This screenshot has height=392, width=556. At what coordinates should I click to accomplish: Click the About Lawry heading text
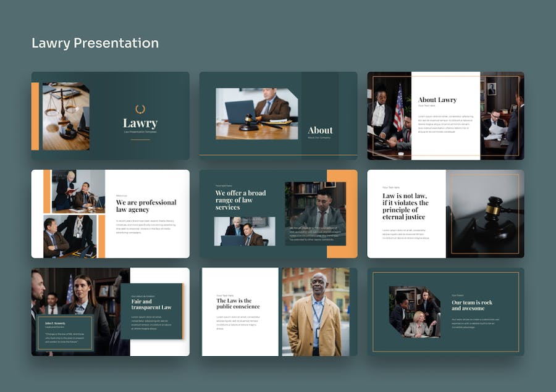437,100
